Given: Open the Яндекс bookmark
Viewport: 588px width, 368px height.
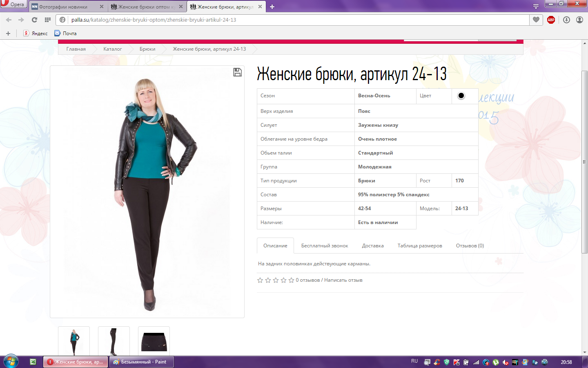Looking at the screenshot, I should pos(36,34).
